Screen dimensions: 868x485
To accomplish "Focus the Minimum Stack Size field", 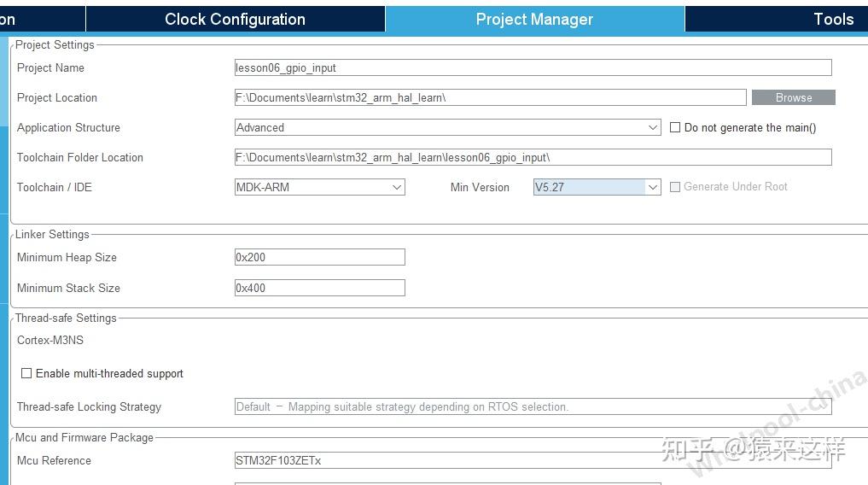I will coord(319,288).
